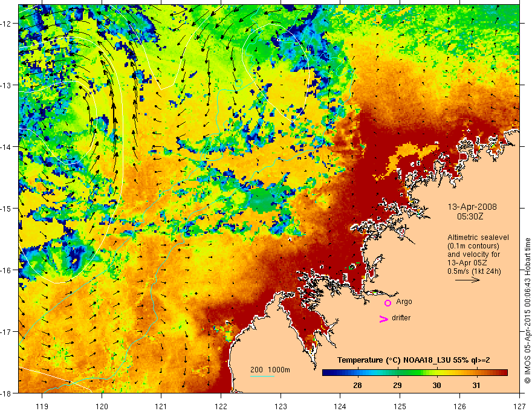This screenshot has height=411, width=532.
Task: Click the cyan isobath legend line
Action: pos(262,376)
